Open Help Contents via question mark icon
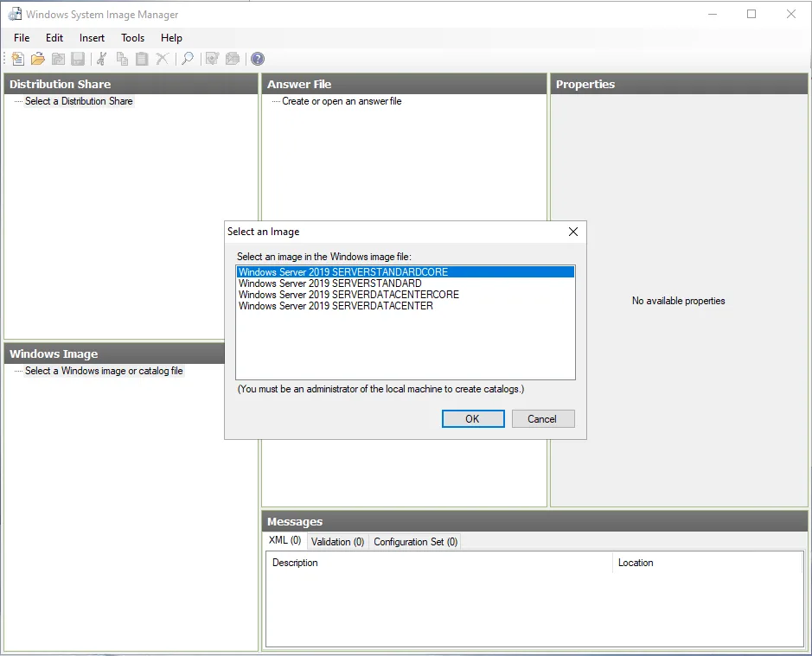The width and height of the screenshot is (812, 656). tap(258, 59)
